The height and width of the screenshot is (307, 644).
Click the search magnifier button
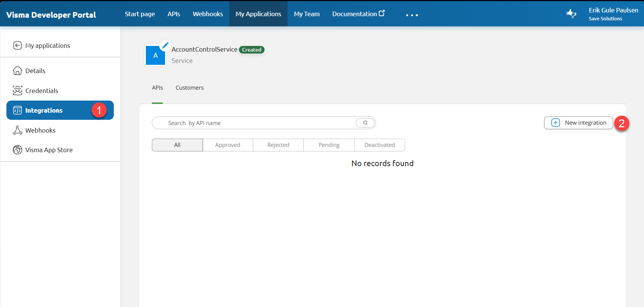(x=365, y=123)
